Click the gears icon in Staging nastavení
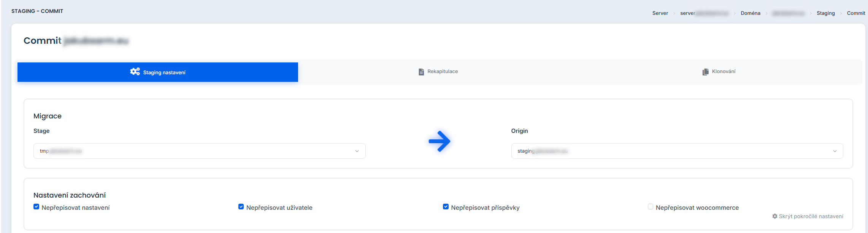The width and height of the screenshot is (868, 233). tap(135, 72)
